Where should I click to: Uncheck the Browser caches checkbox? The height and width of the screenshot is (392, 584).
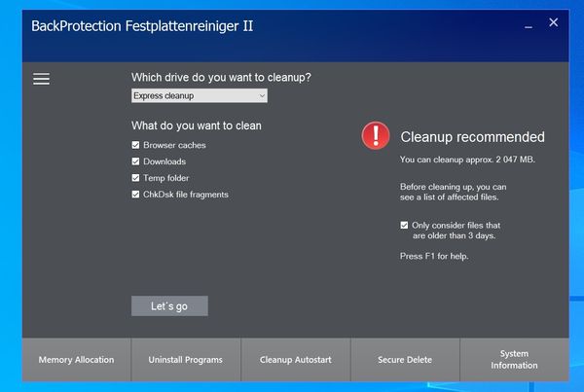pos(135,145)
